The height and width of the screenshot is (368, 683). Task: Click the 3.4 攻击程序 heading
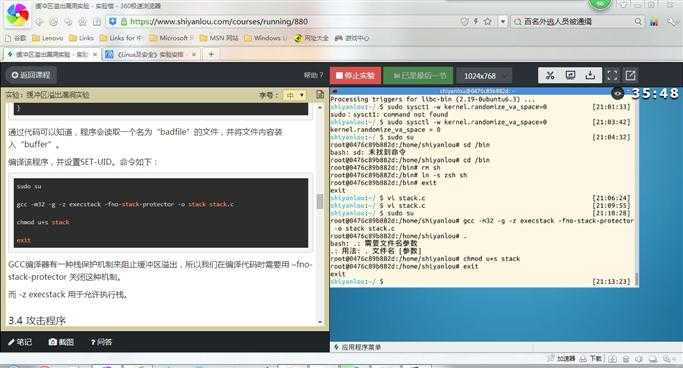pyautogui.click(x=37, y=321)
